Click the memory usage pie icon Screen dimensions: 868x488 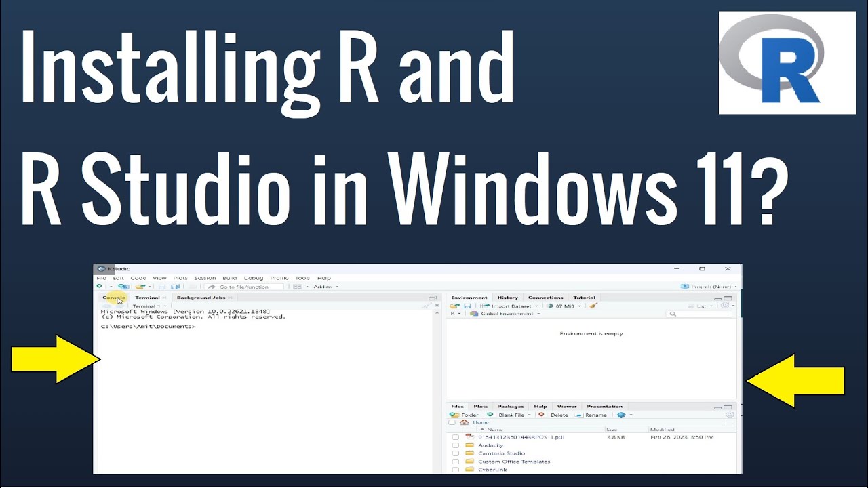(550, 306)
